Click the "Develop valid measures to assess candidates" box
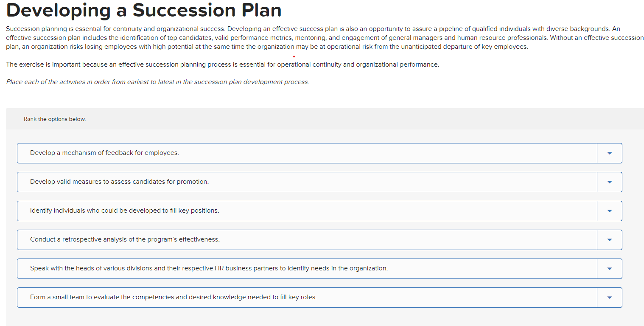Viewport: 644px width, 326px height. (x=297, y=182)
